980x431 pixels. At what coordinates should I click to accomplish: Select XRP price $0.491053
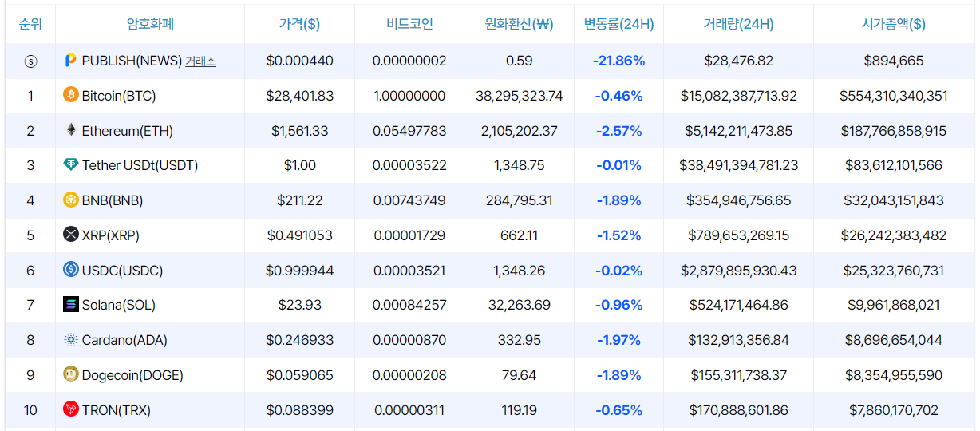click(x=300, y=235)
